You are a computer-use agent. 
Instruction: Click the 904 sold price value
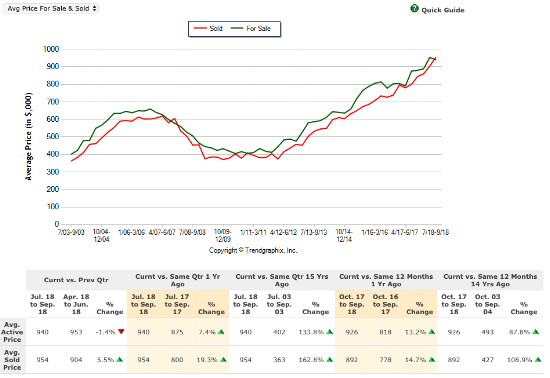pos(76,360)
